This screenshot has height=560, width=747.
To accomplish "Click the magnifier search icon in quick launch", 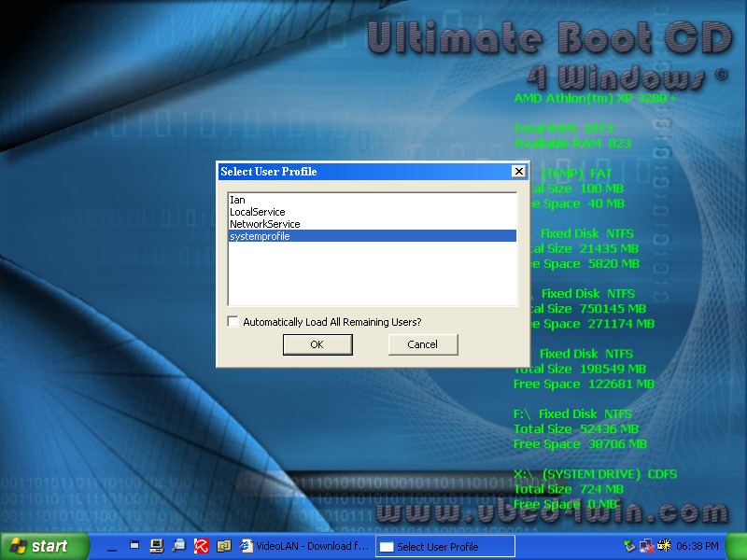I will coord(178,546).
